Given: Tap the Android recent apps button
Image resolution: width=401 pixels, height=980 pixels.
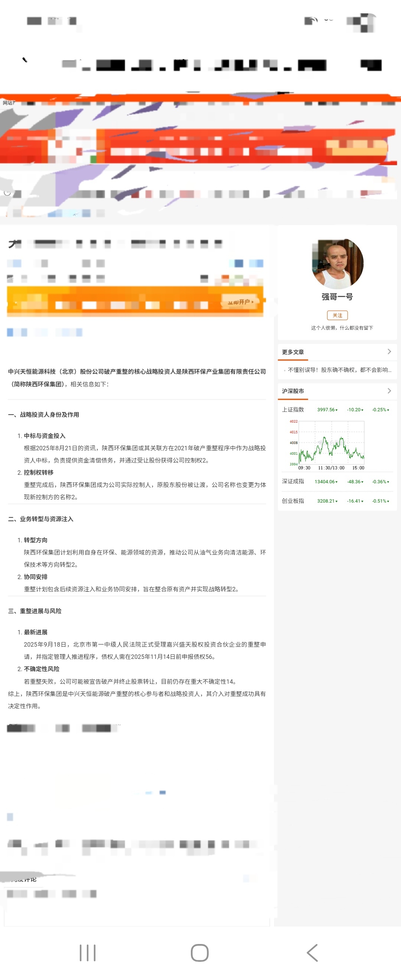Looking at the screenshot, I should 88,953.
